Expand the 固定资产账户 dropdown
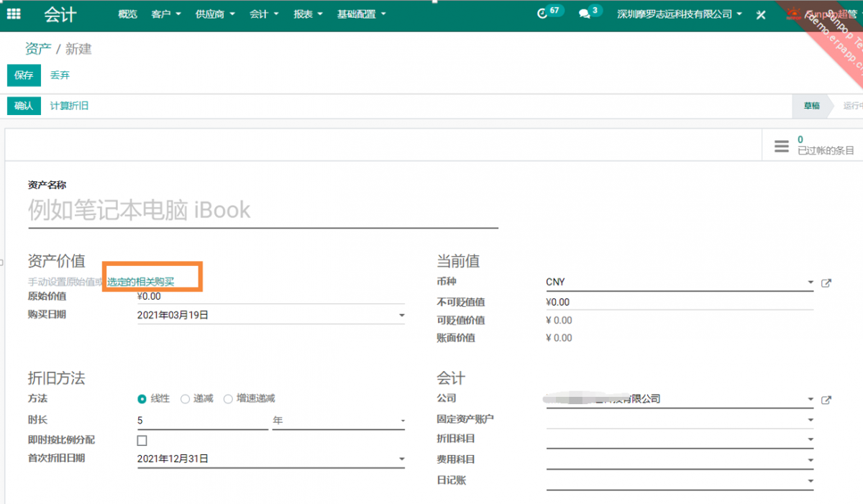The image size is (863, 504). click(x=811, y=420)
